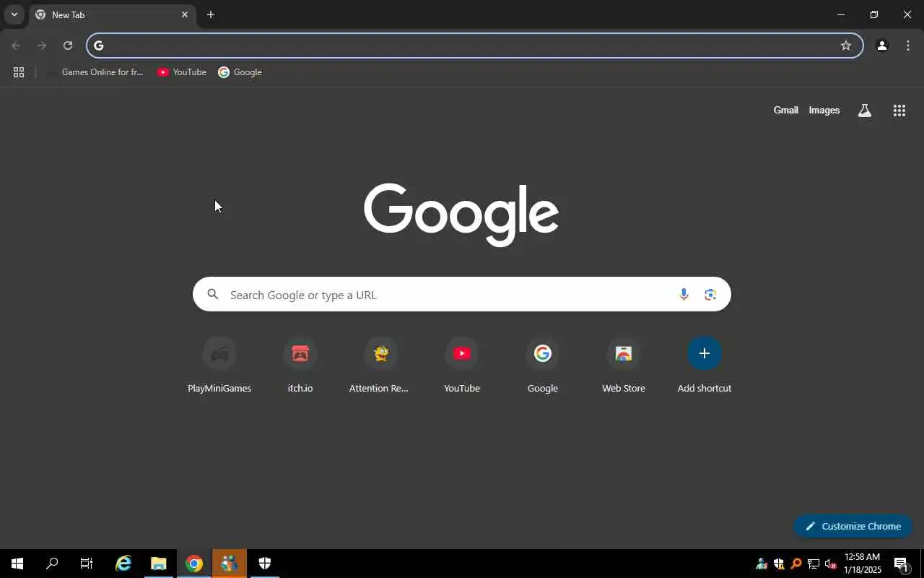Start voice search with microphone icon
This screenshot has width=924, height=578.
coord(684,294)
